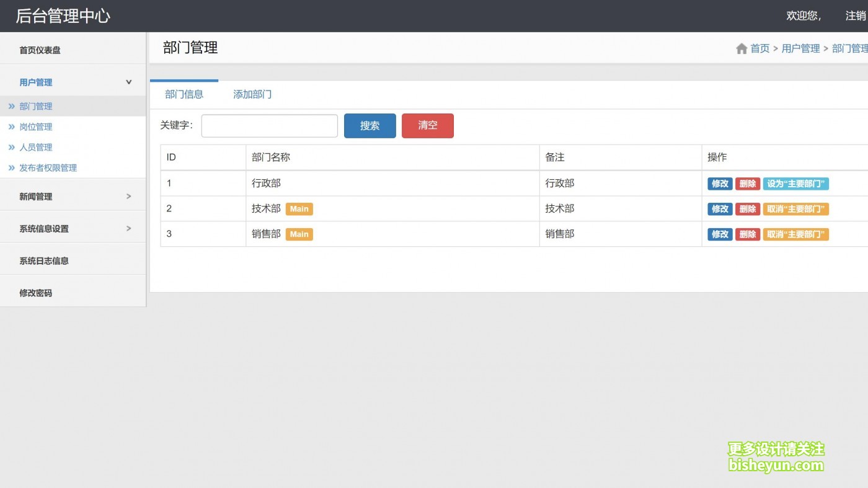Select the 岗位管理 sidebar item
Image resolution: width=868 pixels, height=488 pixels.
(36, 126)
